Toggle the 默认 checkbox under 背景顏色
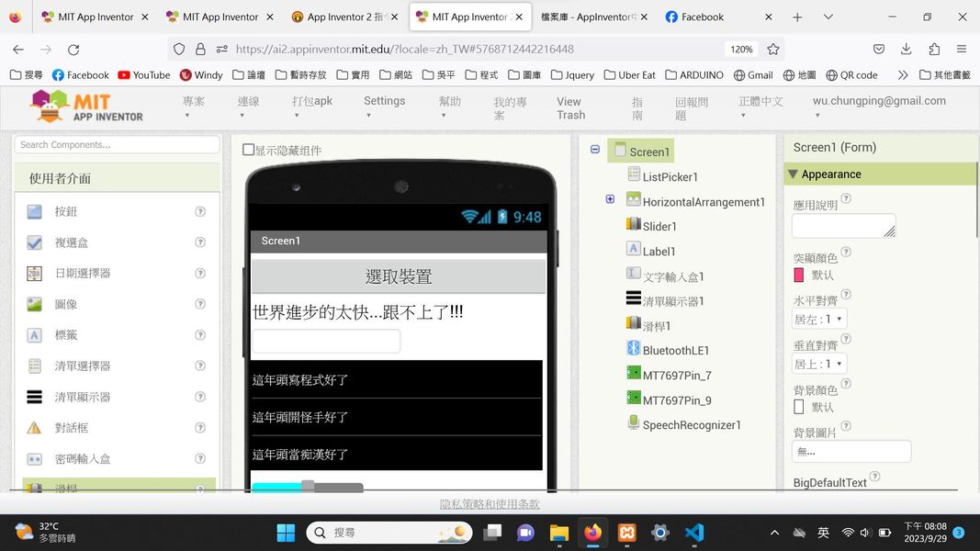 pos(797,407)
